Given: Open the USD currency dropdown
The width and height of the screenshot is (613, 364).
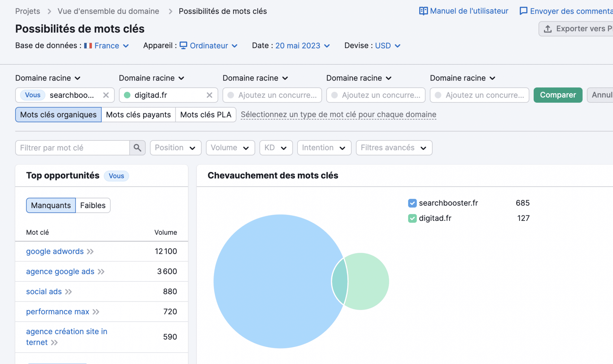Looking at the screenshot, I should (x=388, y=45).
